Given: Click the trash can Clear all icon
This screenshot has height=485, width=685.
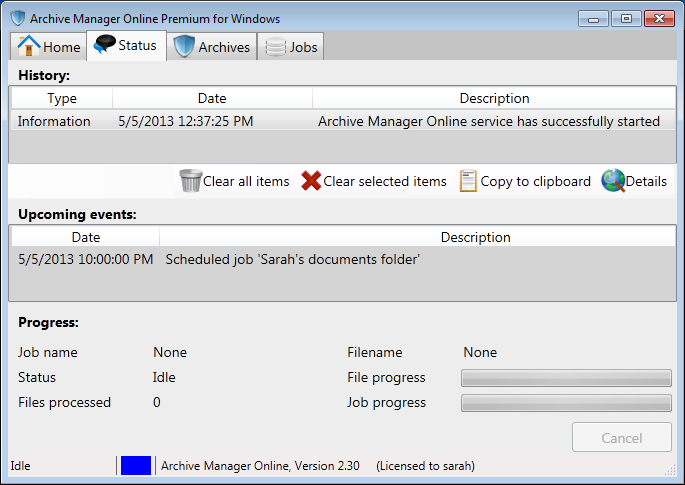Looking at the screenshot, I should pos(191,181).
